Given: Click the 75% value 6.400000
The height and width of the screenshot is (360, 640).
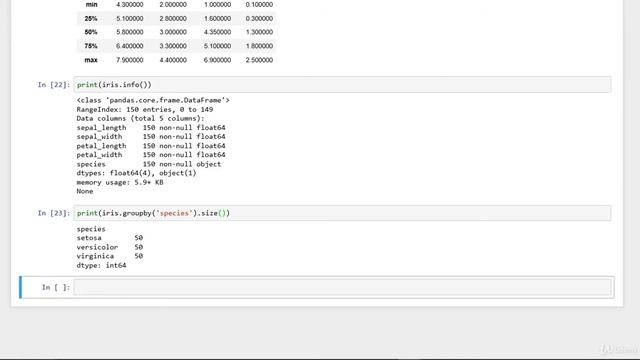Looking at the screenshot, I should pyautogui.click(x=129, y=46).
